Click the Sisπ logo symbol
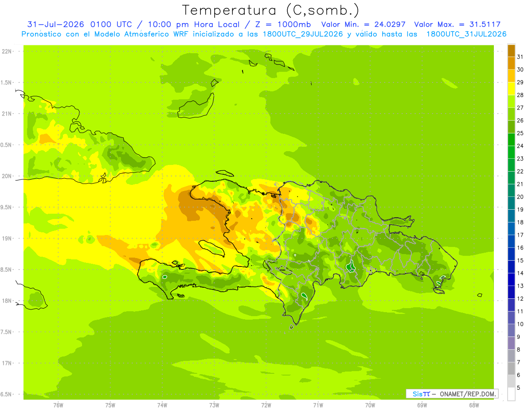The width and height of the screenshot is (532, 411). 421,394
